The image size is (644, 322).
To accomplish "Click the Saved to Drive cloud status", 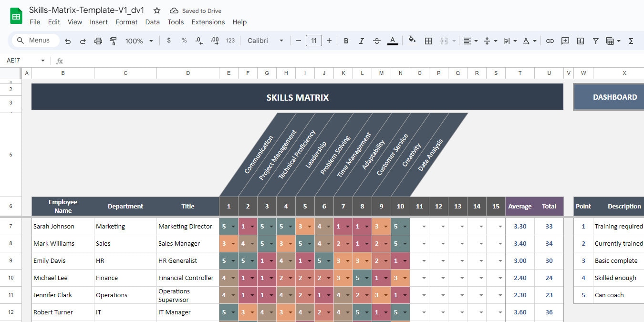I will pyautogui.click(x=196, y=10).
